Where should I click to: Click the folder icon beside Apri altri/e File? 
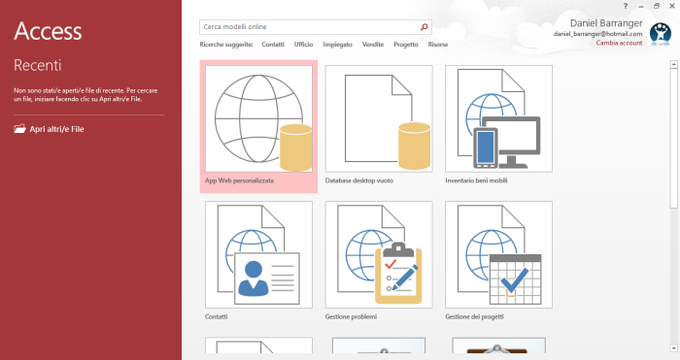point(20,129)
